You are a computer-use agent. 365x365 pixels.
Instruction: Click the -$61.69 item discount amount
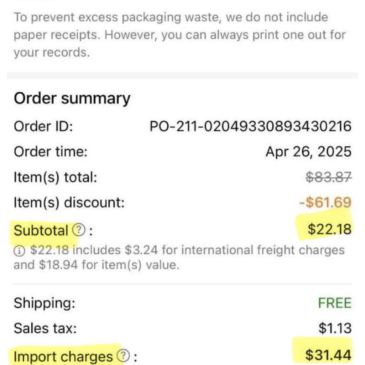(325, 202)
